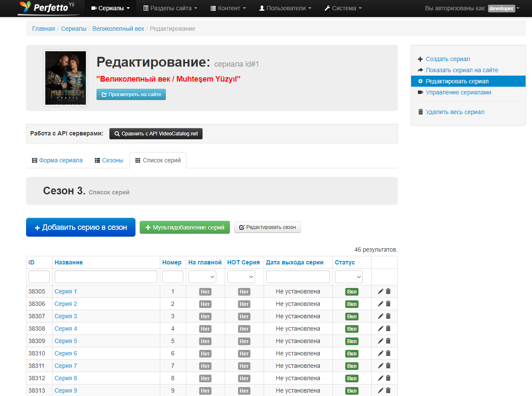
Task: Edit Серия 1 with pencil icon
Action: [x=381, y=291]
